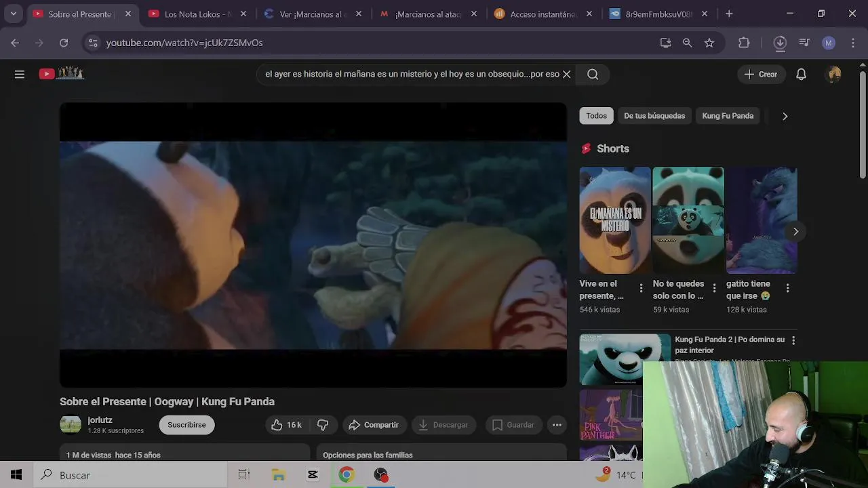Select the De tus búsquedas chip

(x=654, y=116)
